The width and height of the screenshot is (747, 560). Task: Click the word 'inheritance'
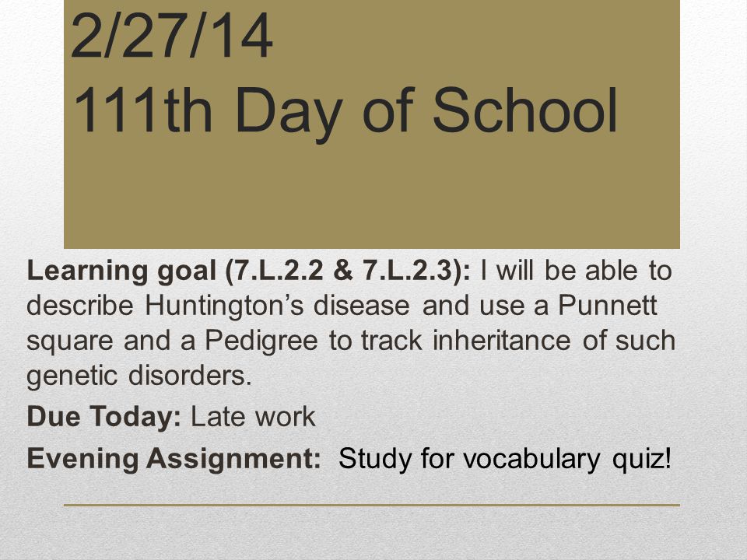(x=501, y=341)
